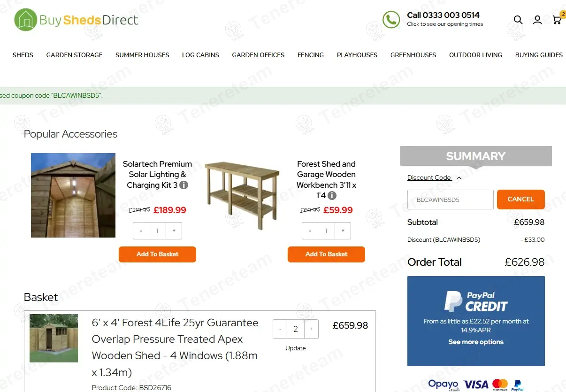Open the Greenhouses menu item
The image size is (566, 392).
(413, 55)
